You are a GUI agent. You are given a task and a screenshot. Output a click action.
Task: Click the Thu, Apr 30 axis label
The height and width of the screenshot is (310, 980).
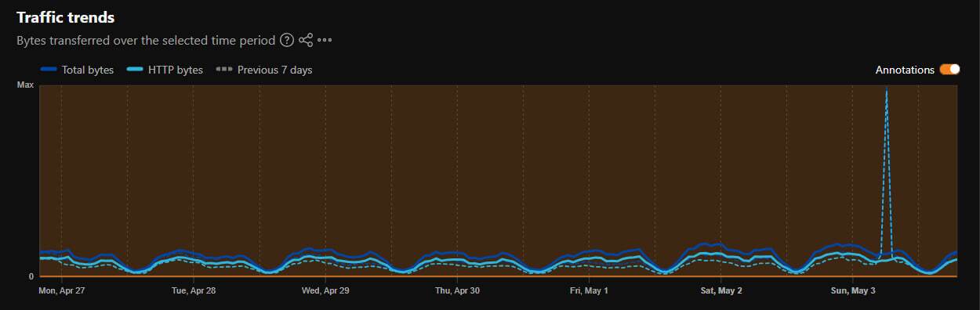(457, 290)
